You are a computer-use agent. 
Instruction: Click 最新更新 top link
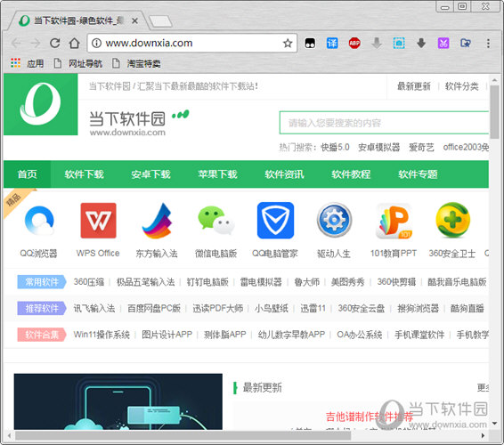click(x=414, y=86)
